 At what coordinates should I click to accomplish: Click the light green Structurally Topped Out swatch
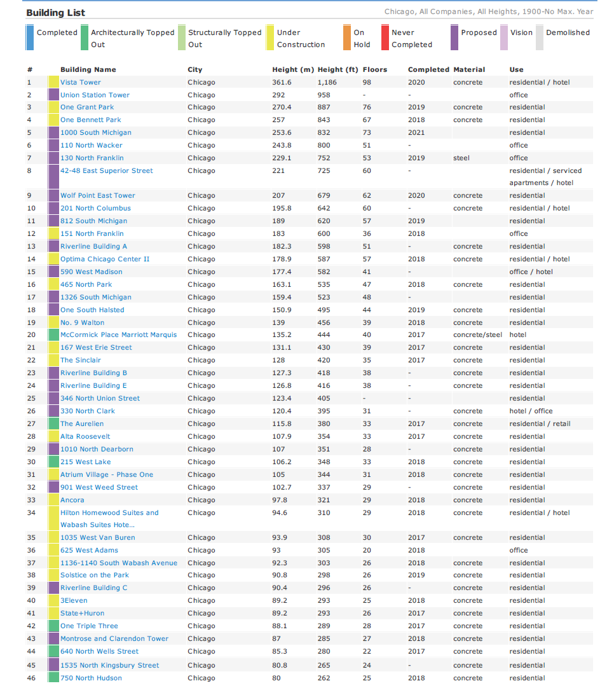pyautogui.click(x=182, y=38)
